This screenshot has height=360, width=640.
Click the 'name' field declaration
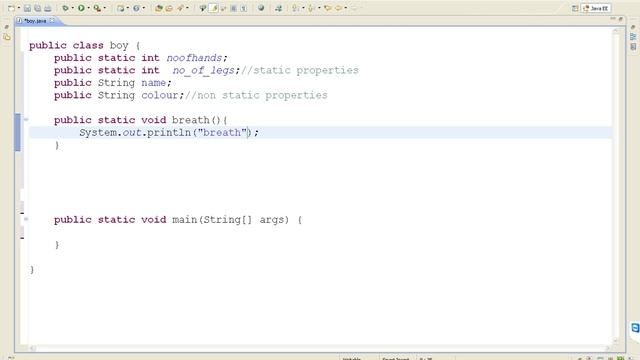(153, 83)
